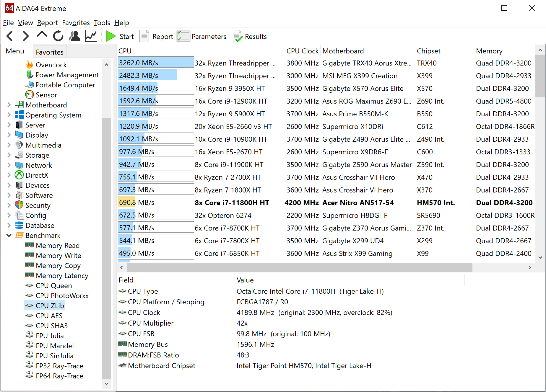Viewport: 546px width, 392px height.
Task: Expand the Network tree node
Action: point(9,165)
